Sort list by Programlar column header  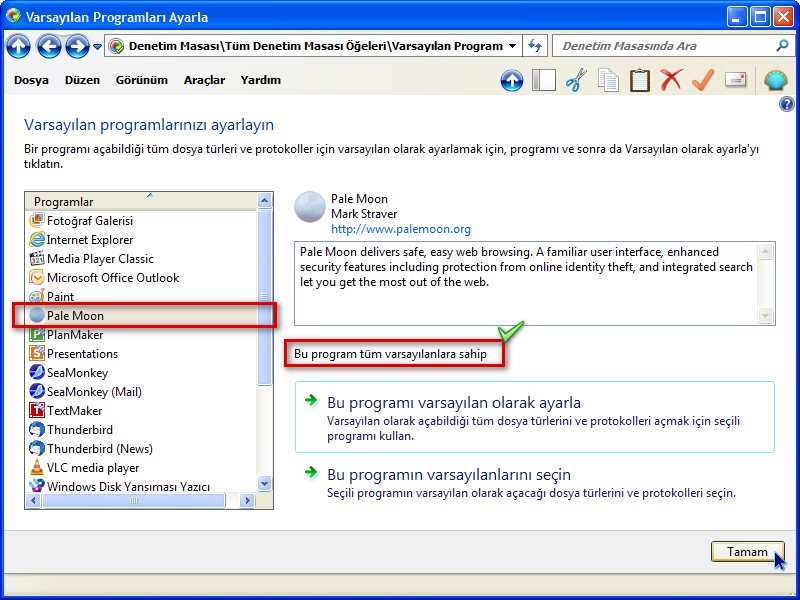[x=141, y=202]
